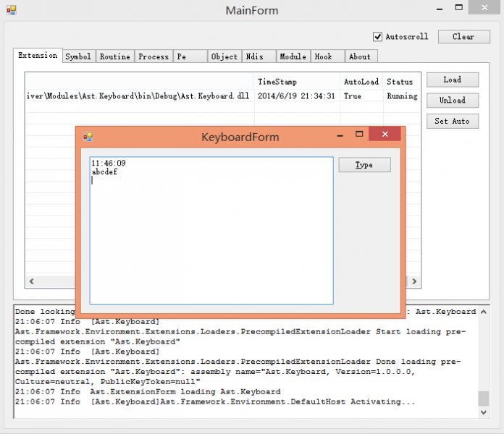Select the Ast.Keyboard.dll extension row
This screenshot has width=504, height=434.
click(x=223, y=95)
